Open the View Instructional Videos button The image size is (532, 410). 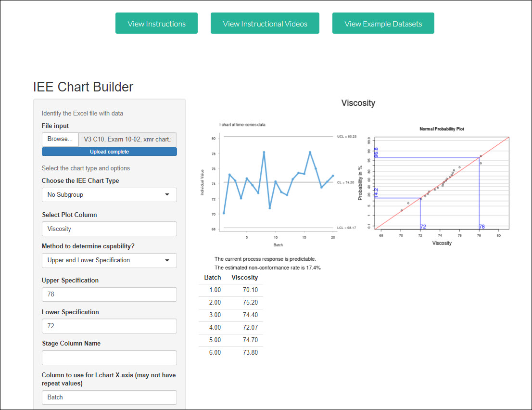[x=265, y=24]
